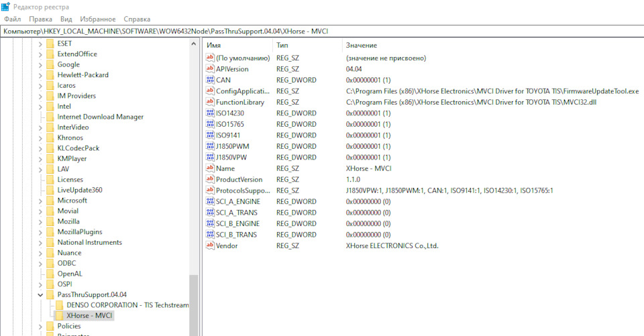Screen dimensions: 644x336
Task: Click the binary icon of CAN value
Action: (x=210, y=80)
